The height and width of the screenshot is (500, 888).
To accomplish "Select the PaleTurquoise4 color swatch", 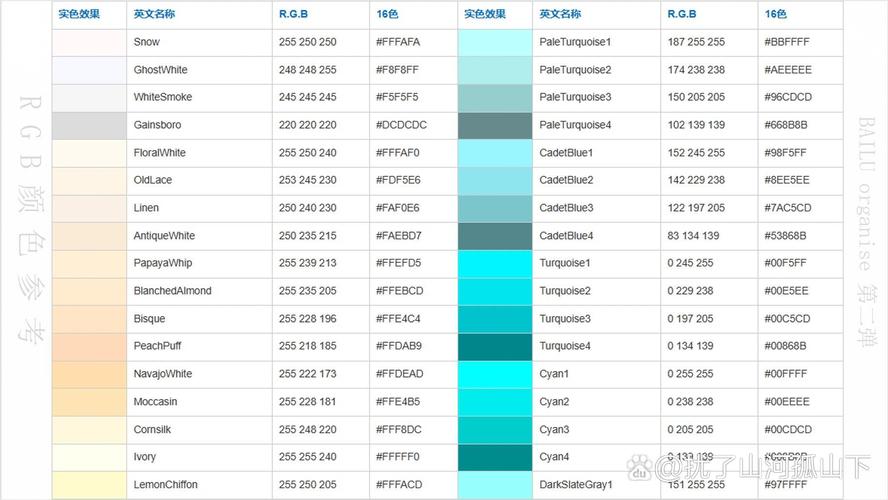I will pos(494,125).
